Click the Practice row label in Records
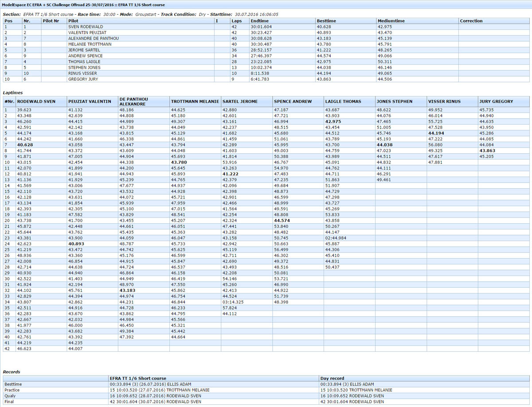 click(x=12, y=390)
